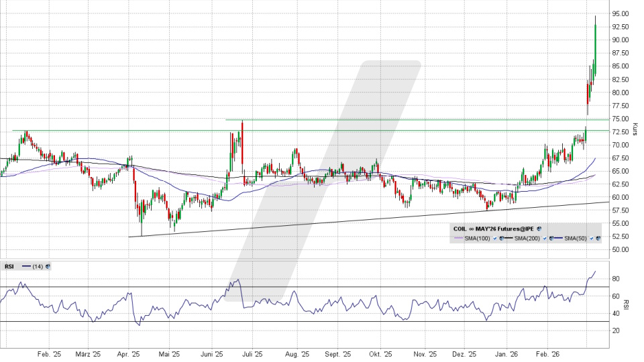The image size is (644, 362).
Task: Click the Kurs axis title
Action: coord(635,129)
